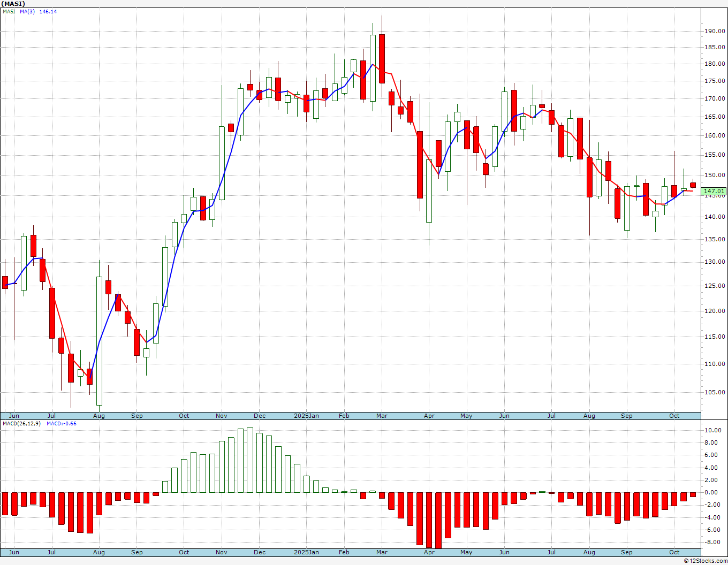
Task: Click the -2.00 MACD axis label
Action: click(x=714, y=505)
